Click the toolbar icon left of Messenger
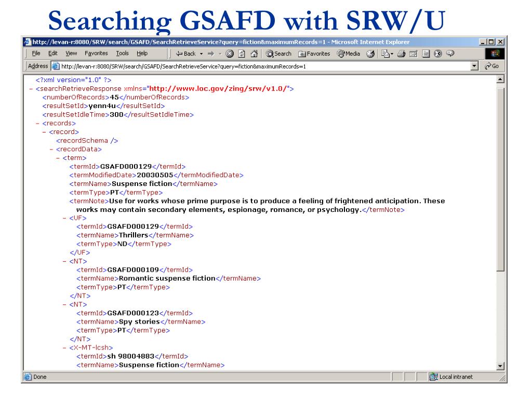The width and height of the screenshot is (532, 399). [x=437, y=54]
